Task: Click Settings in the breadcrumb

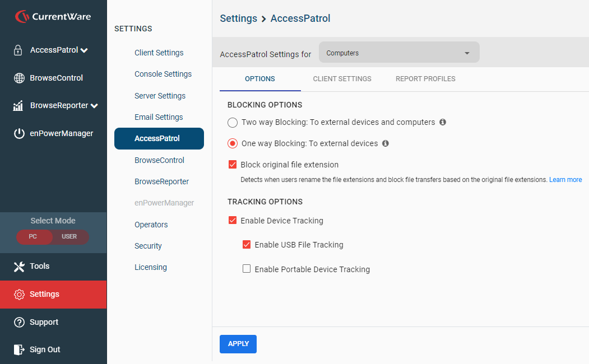Action: click(x=239, y=18)
